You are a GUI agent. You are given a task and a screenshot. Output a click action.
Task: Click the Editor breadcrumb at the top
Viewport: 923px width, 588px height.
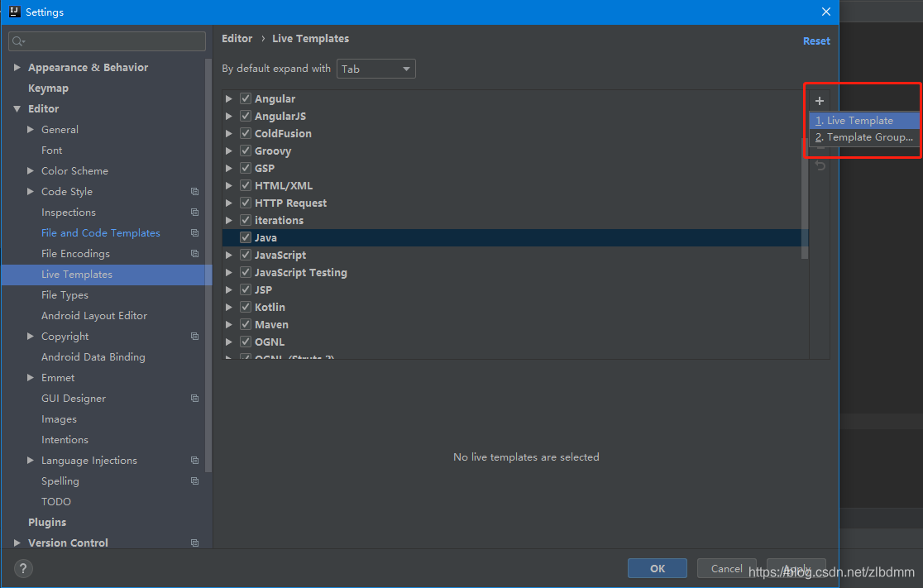237,38
